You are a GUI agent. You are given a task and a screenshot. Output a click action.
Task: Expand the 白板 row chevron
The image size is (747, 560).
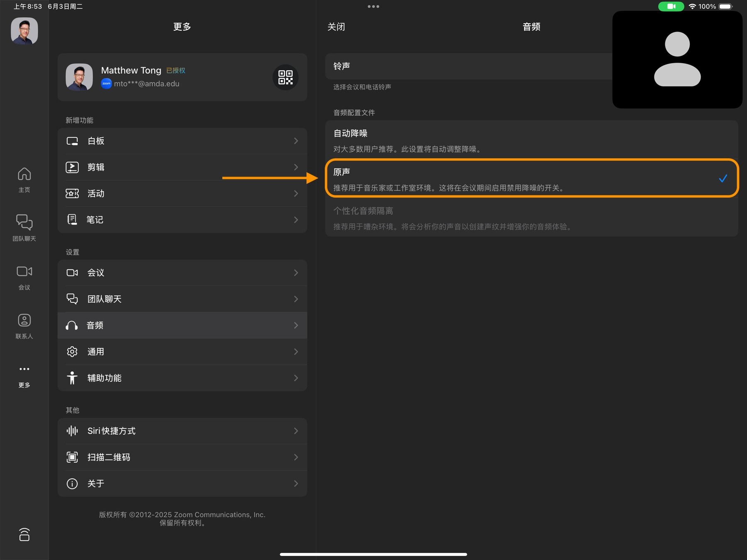[296, 141]
